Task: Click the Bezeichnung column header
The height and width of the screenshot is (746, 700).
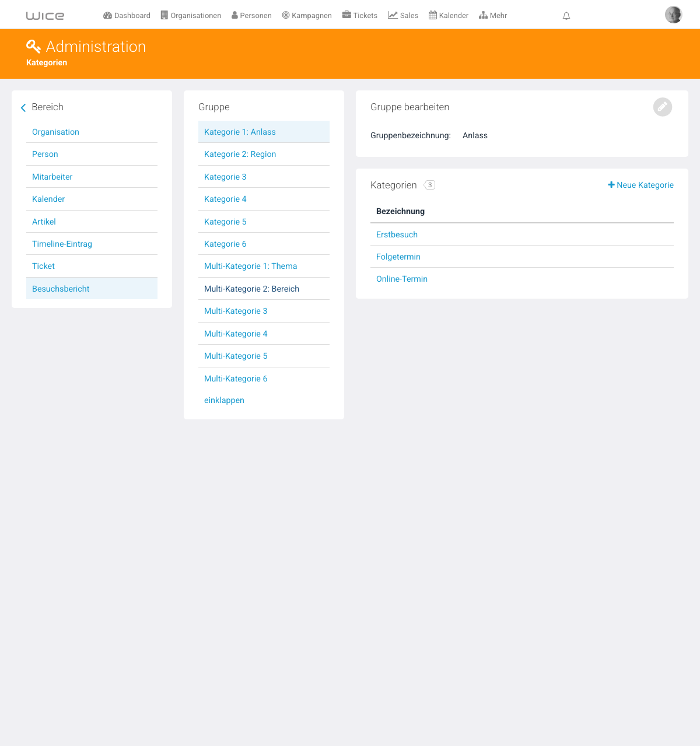Action: click(400, 211)
